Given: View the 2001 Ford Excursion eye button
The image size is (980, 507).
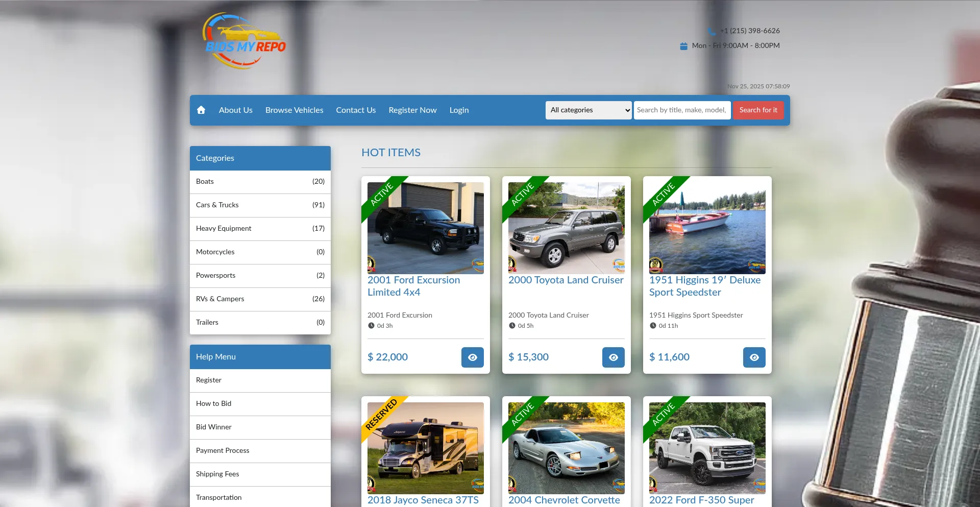Looking at the screenshot, I should click(x=472, y=357).
